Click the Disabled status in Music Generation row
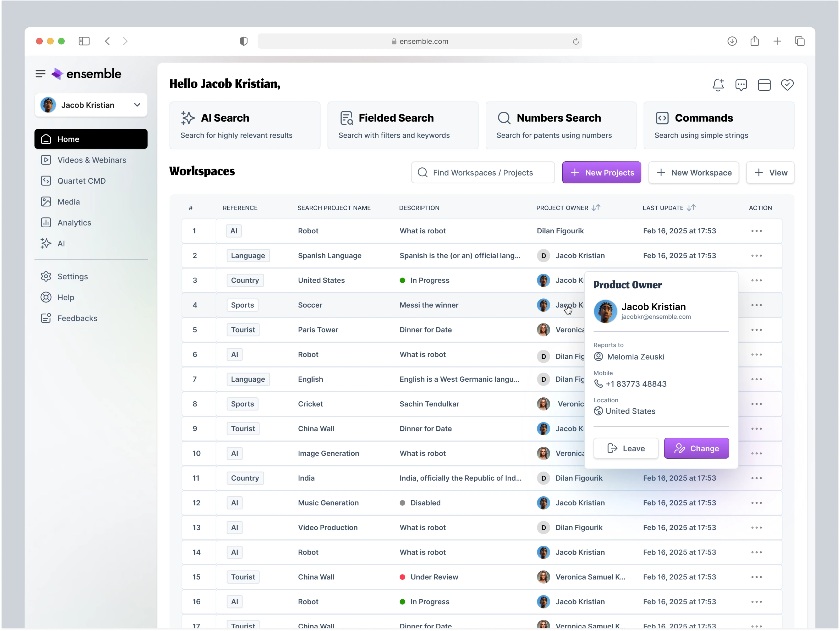840x631 pixels. (x=425, y=503)
